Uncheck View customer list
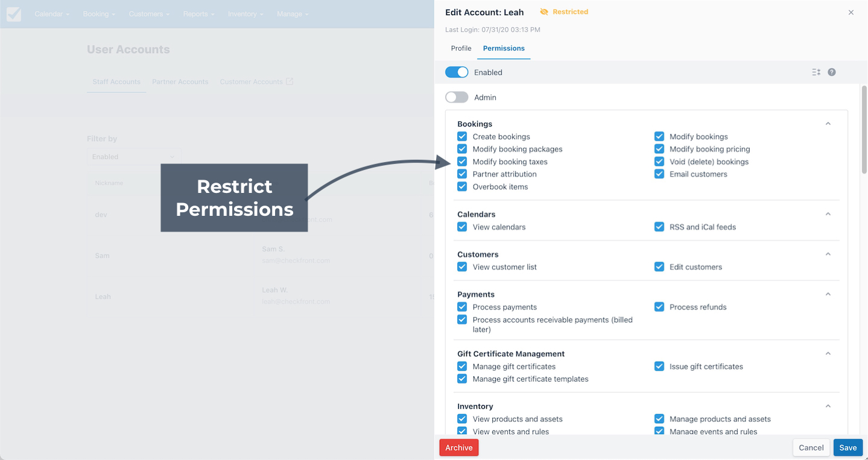The height and width of the screenshot is (460, 868). [x=462, y=266]
